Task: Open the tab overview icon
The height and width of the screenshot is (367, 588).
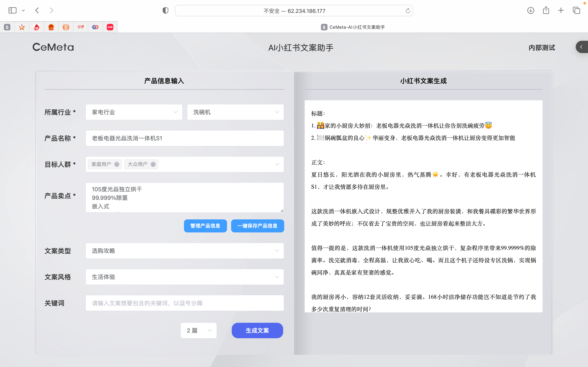Action: coord(576,10)
